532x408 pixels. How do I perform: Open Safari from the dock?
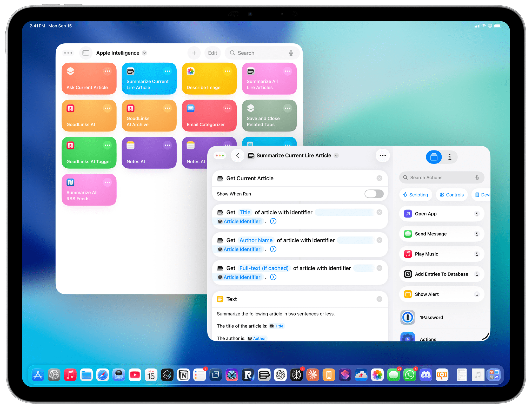tap(103, 375)
